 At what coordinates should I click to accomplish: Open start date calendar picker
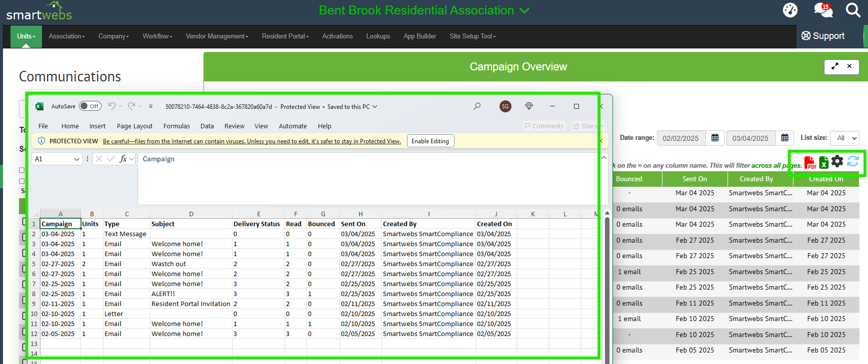click(715, 138)
